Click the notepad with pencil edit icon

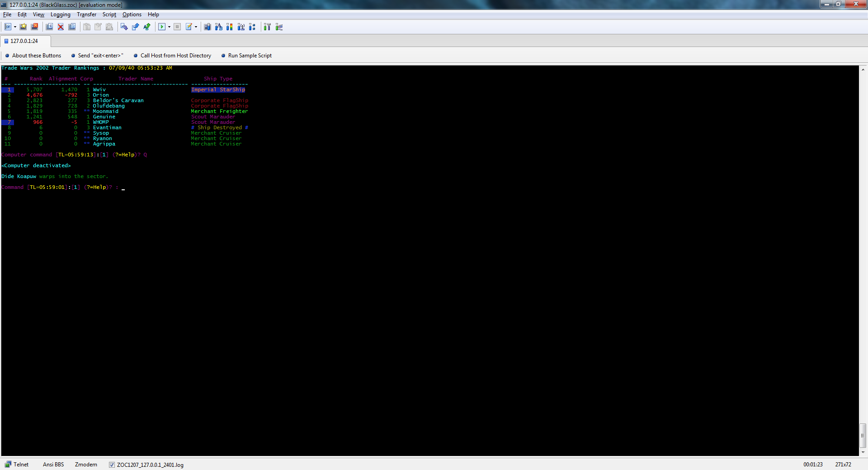pyautogui.click(x=189, y=27)
